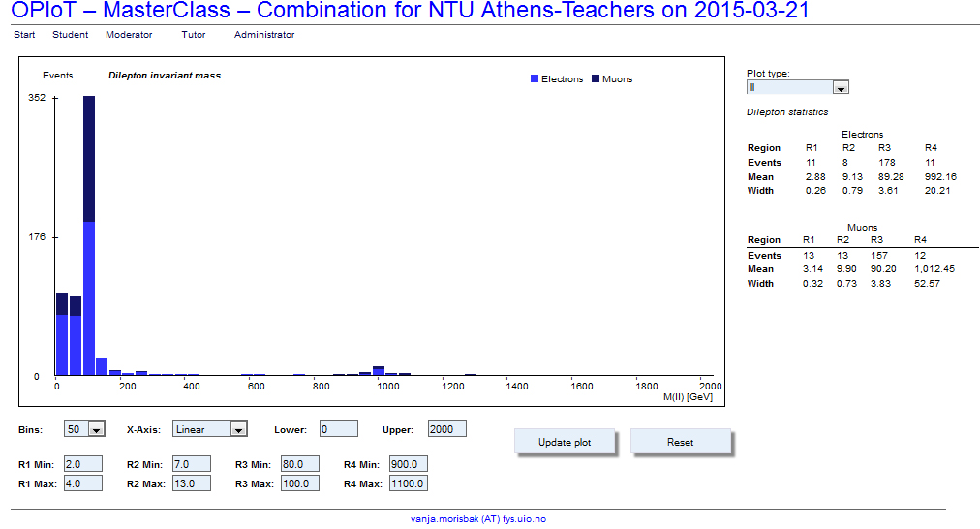Click the tallest histogram bar near 100 GeV
980x529 pixels.
click(x=89, y=235)
